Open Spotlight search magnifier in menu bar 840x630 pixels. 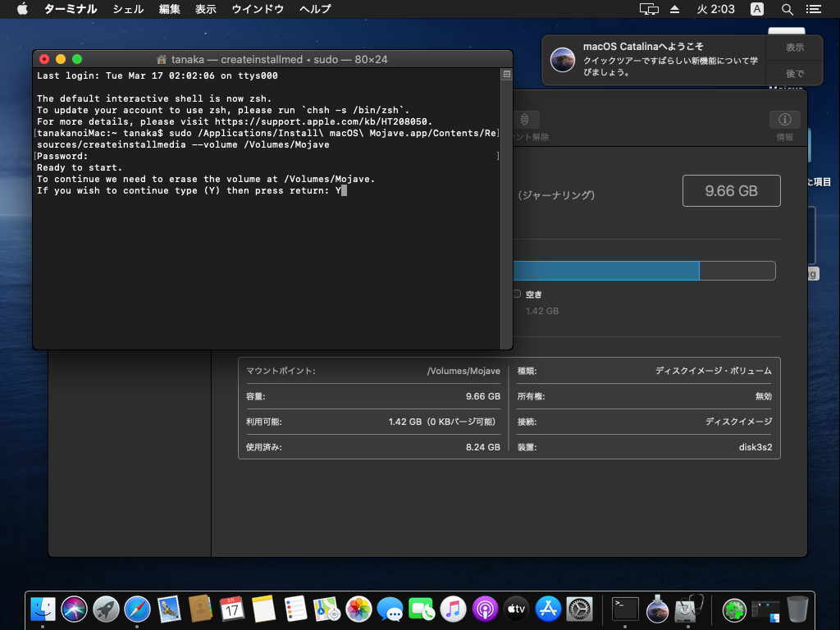[787, 9]
